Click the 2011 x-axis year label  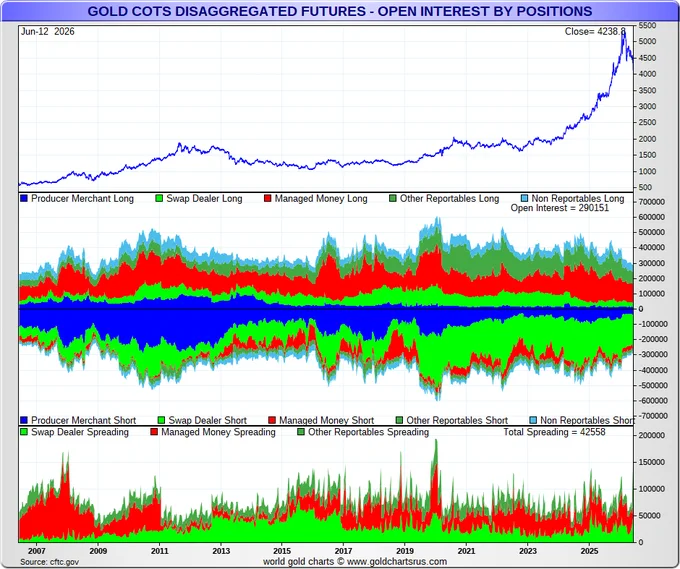(x=160, y=551)
